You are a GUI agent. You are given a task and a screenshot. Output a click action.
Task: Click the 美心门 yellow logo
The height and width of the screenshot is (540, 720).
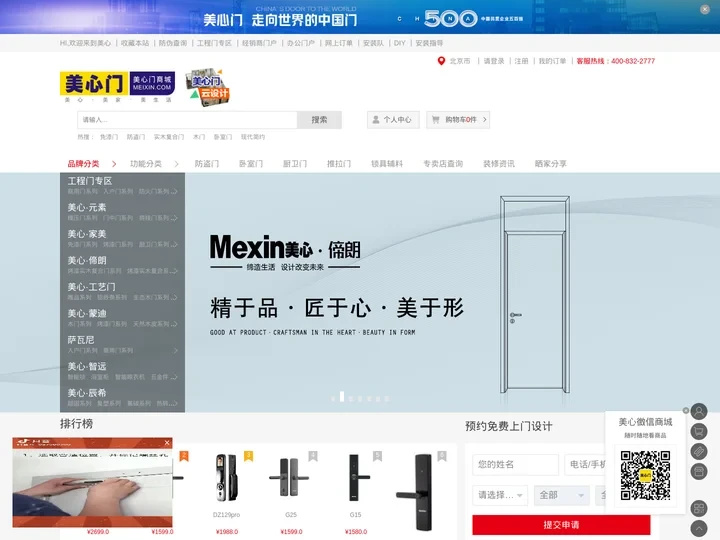coord(94,83)
